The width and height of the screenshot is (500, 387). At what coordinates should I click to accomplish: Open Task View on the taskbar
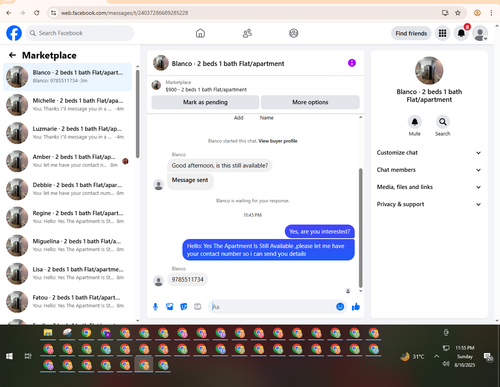(28, 356)
